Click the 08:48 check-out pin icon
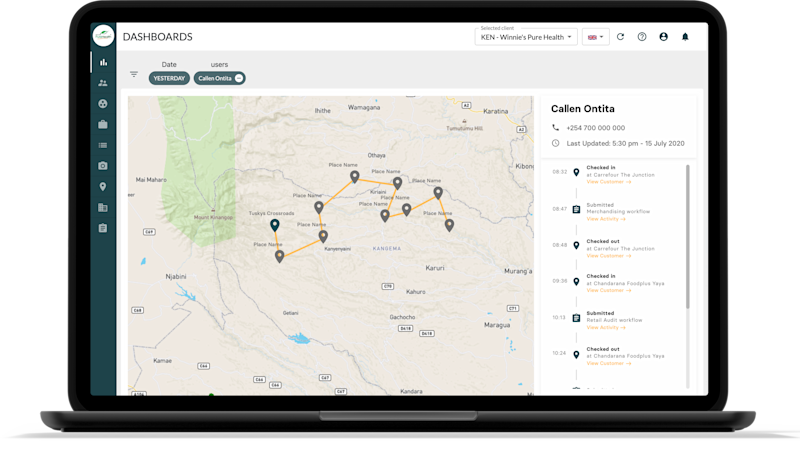Screen dimensions: 800x449 576,245
